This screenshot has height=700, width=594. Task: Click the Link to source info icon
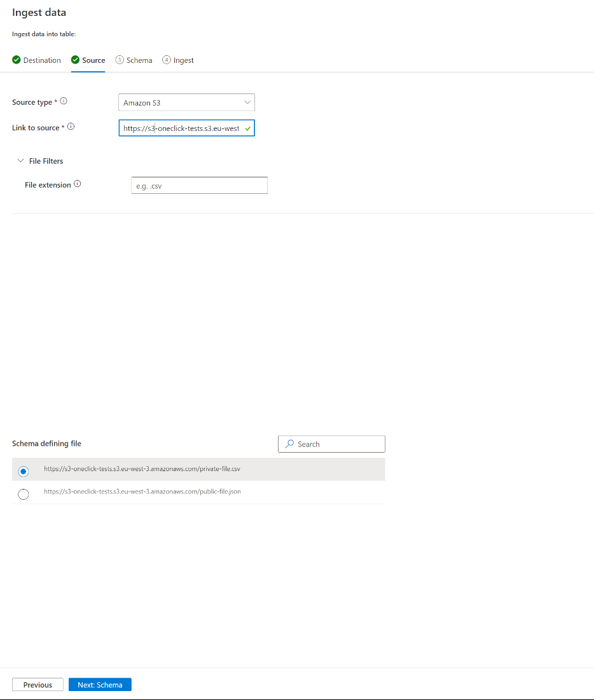tap(71, 127)
